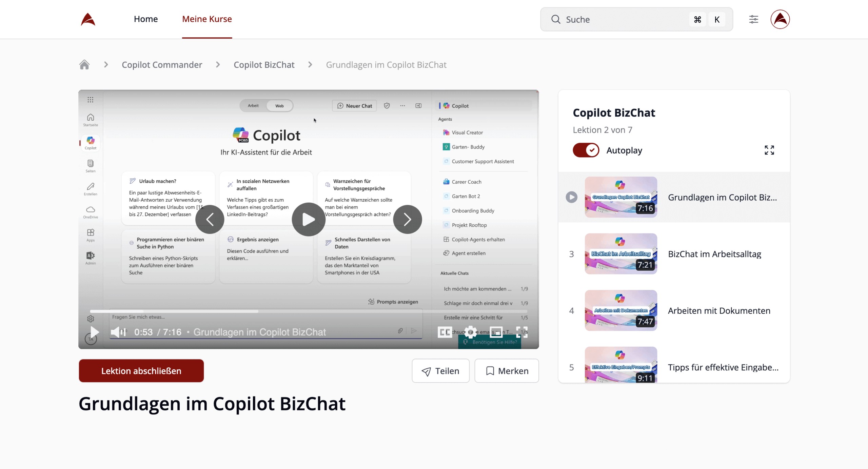Open the Meine Kurse tab
The image size is (868, 469).
click(207, 19)
